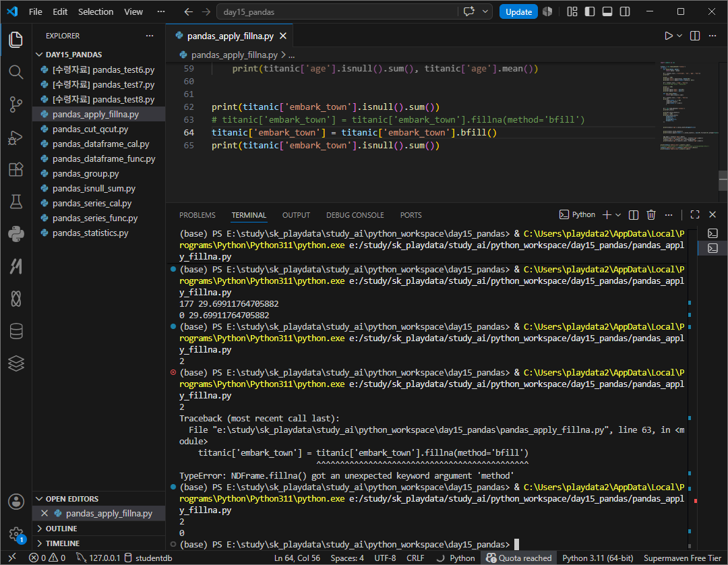
Task: Open the errors and warnings count status item
Action: point(47,558)
